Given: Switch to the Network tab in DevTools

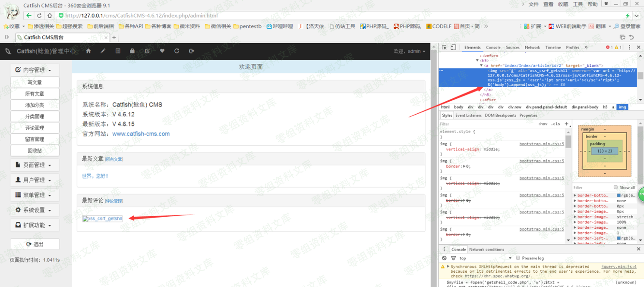Looking at the screenshot, I should click(x=532, y=47).
